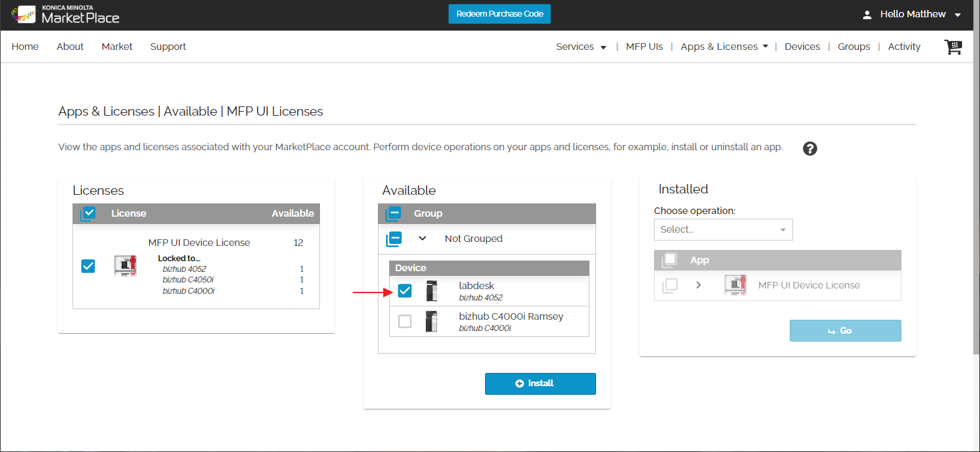The width and height of the screenshot is (980, 452).
Task: Click the Redeem Purchase Code button
Action: pyautogui.click(x=500, y=14)
